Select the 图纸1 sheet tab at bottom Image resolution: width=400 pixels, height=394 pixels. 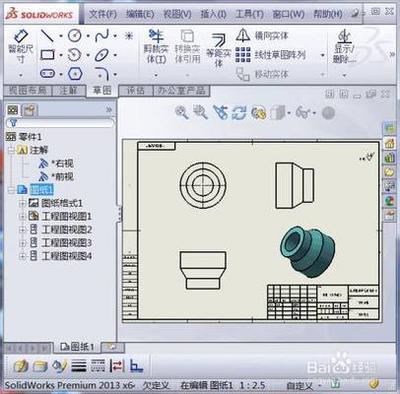(77, 347)
